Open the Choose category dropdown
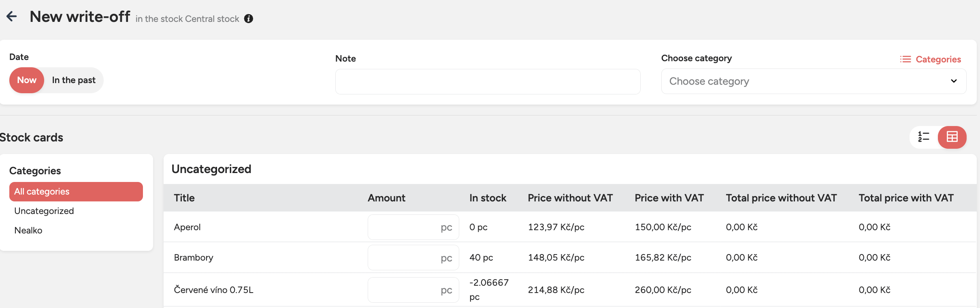980x308 pixels. [806, 81]
